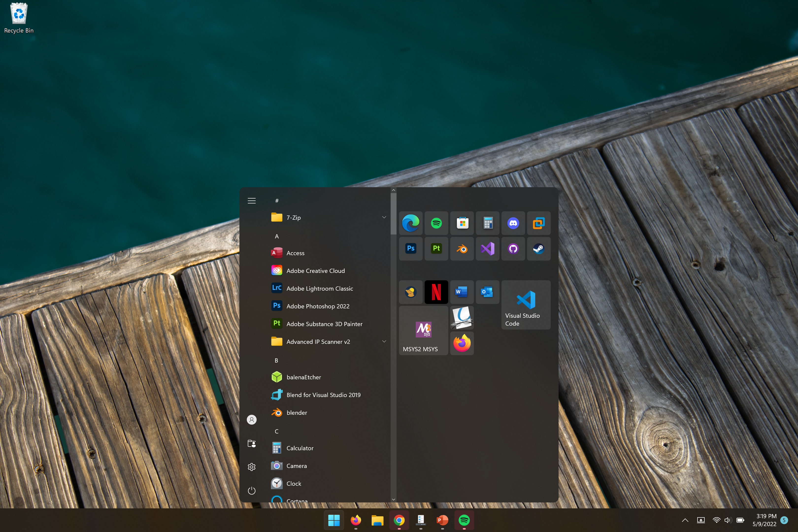Launch balenaEtcher from the app list
The image size is (798, 532).
pyautogui.click(x=303, y=377)
